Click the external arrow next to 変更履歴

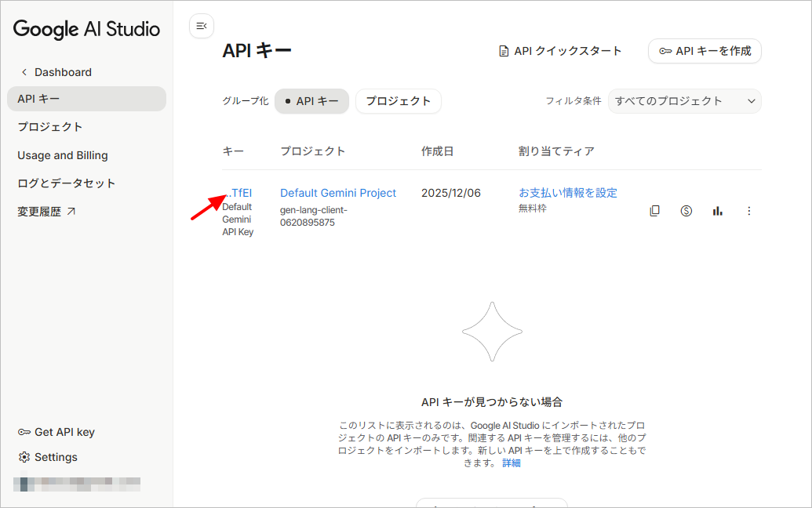point(71,211)
